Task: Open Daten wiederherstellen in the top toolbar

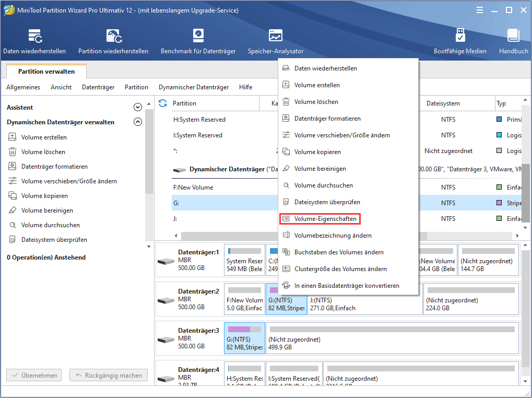Action: (34, 41)
